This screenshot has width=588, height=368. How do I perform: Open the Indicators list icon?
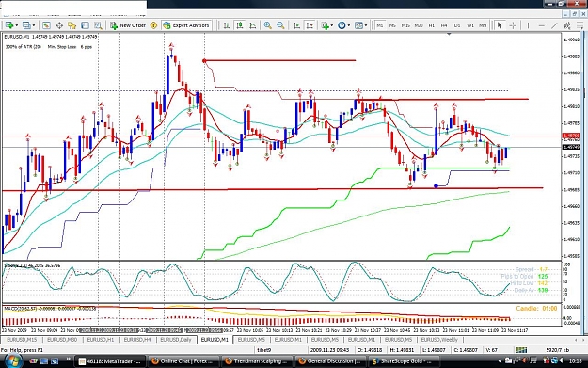pos(325,25)
